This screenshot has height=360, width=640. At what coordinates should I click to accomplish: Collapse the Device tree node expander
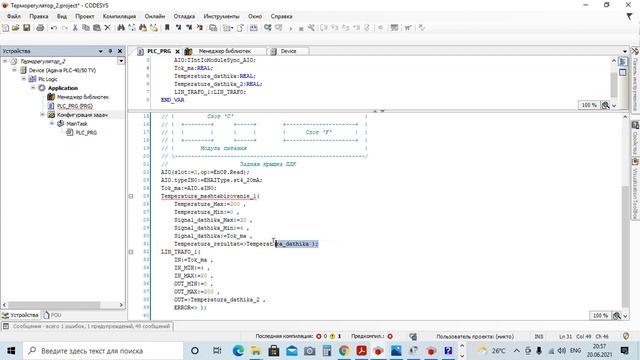tap(14, 70)
